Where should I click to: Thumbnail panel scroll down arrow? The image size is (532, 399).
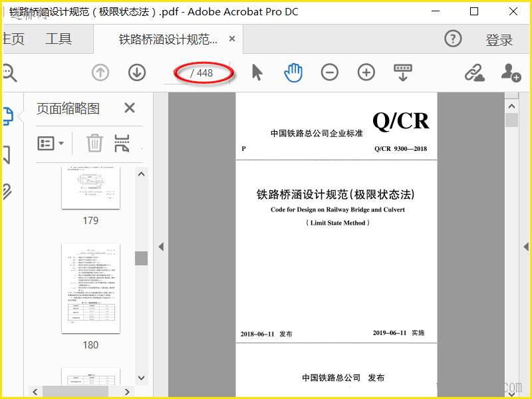tap(142, 378)
